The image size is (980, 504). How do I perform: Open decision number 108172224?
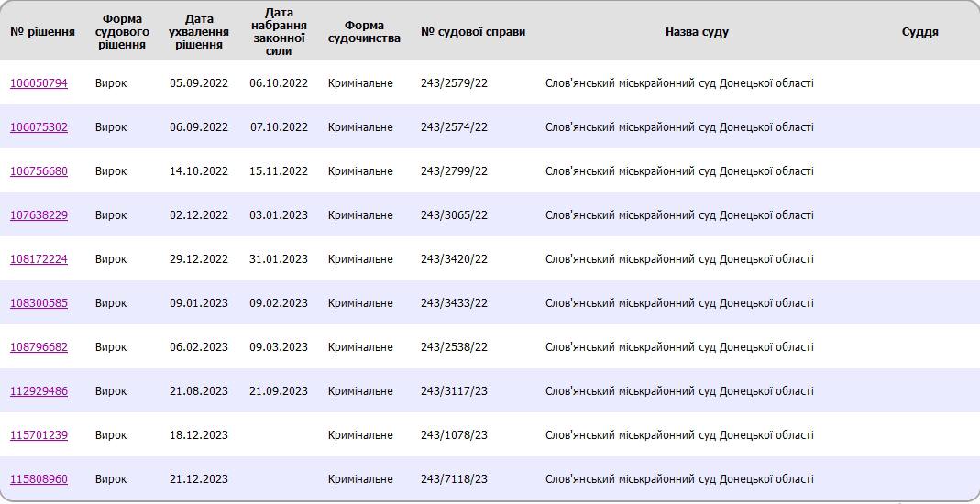(x=39, y=259)
